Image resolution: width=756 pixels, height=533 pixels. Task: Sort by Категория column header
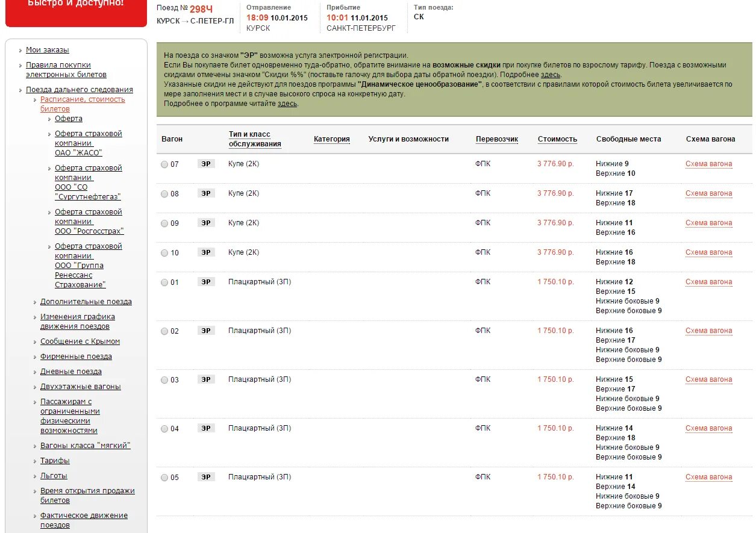332,139
